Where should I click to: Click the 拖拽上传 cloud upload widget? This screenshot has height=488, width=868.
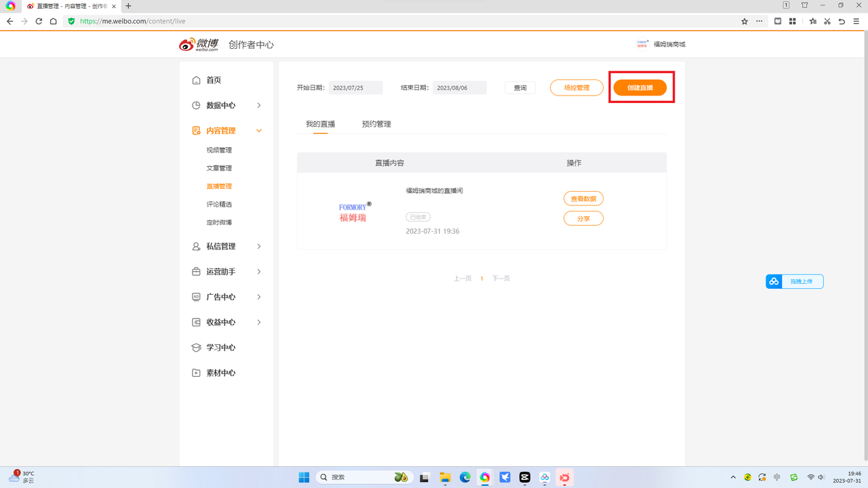[794, 281]
